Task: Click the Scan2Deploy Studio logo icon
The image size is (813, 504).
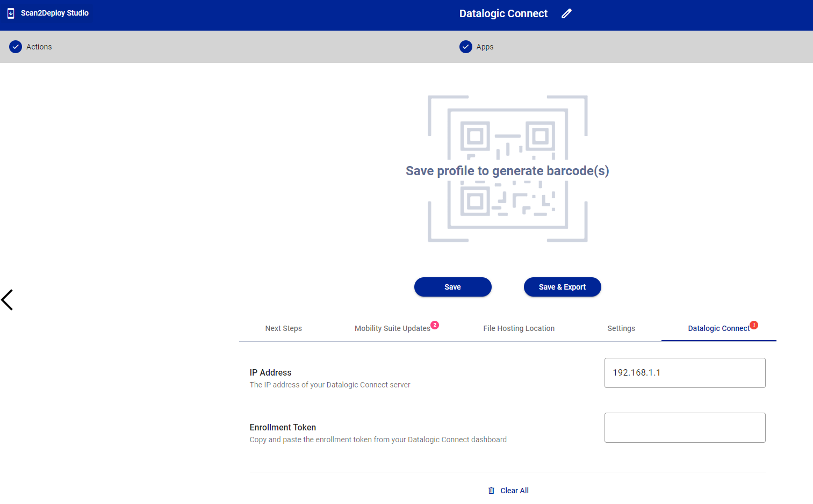Action: (11, 13)
